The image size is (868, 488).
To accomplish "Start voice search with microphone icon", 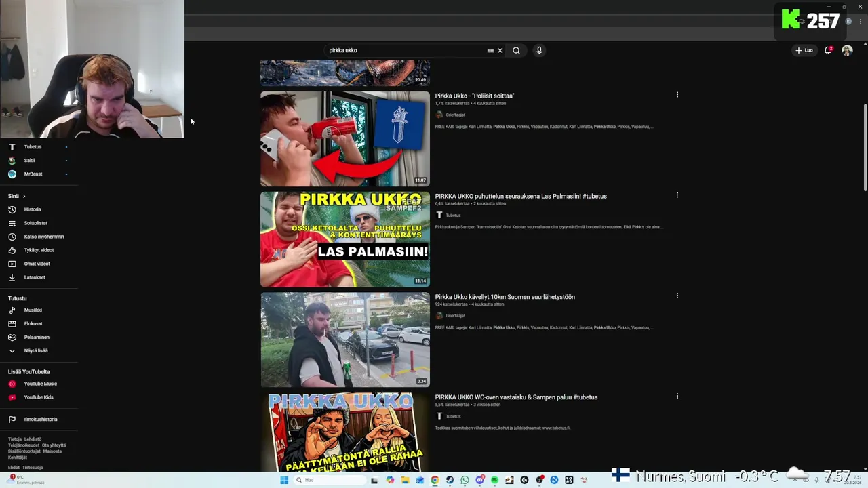I will coord(539,50).
